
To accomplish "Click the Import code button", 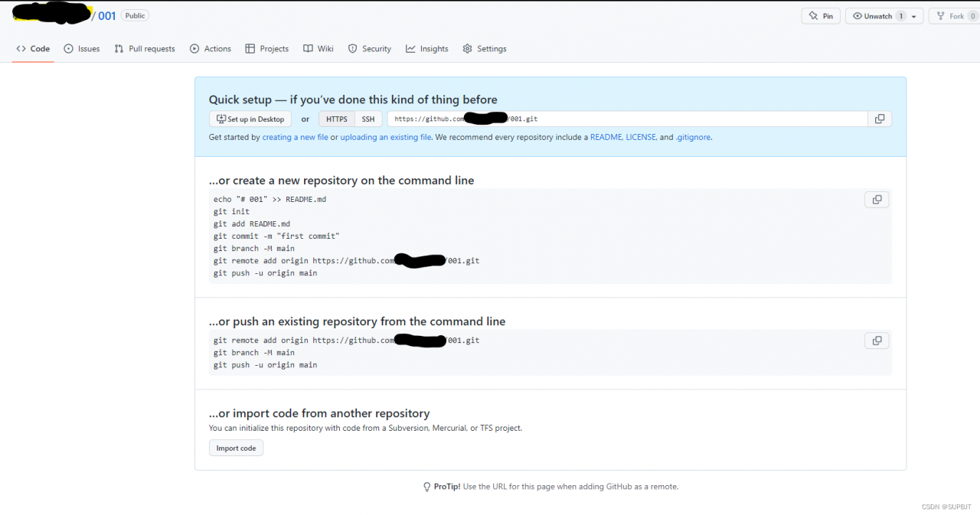I will point(236,448).
